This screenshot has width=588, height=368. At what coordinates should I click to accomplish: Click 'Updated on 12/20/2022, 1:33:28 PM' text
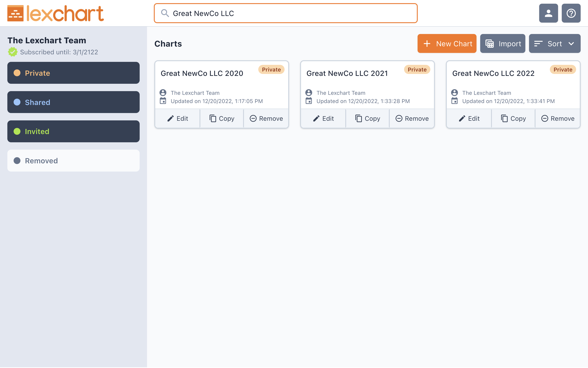point(363,101)
